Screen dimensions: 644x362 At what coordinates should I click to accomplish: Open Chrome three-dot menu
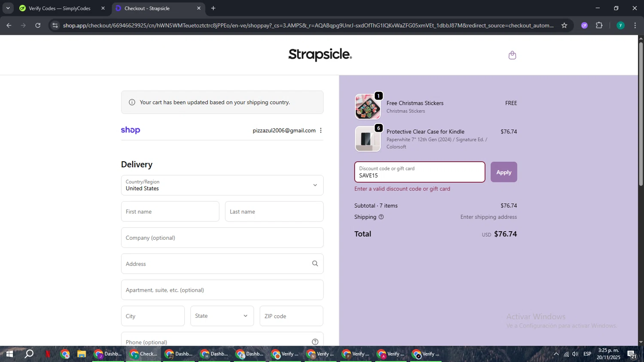(635, 25)
